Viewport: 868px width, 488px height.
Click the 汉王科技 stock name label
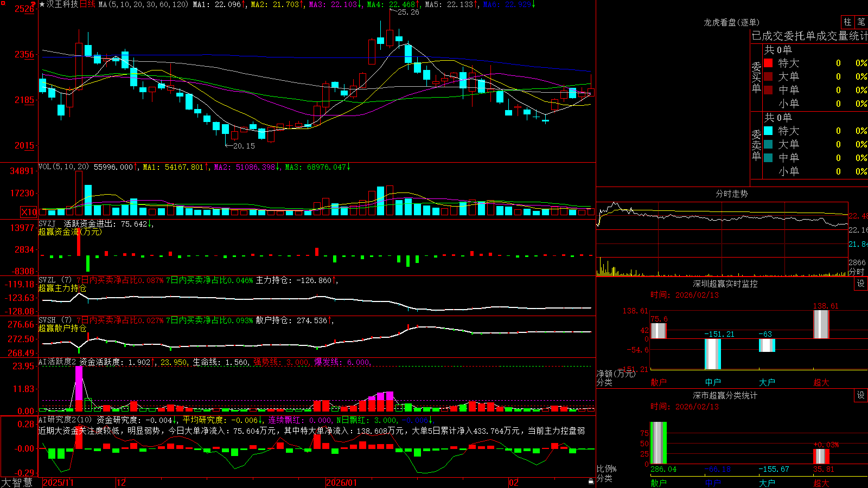(x=62, y=4)
